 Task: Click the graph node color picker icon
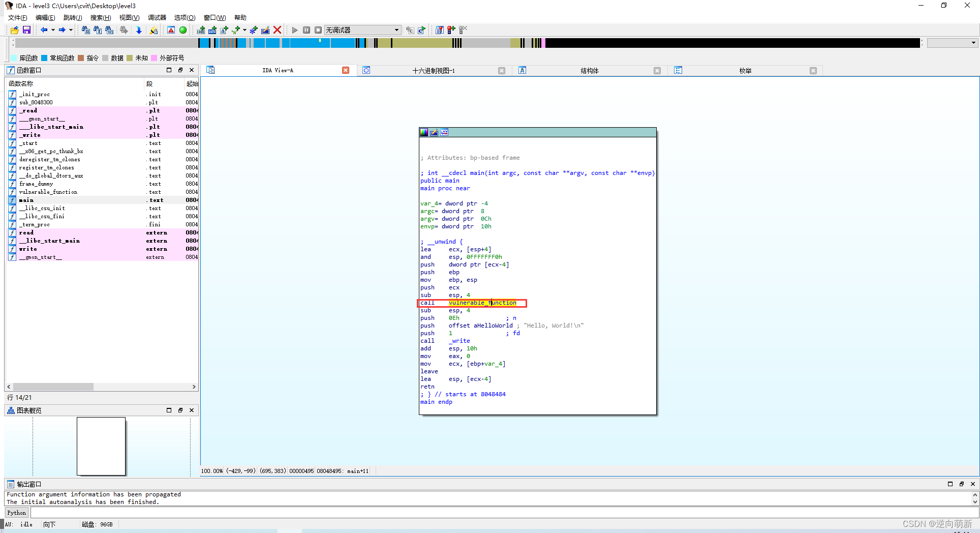pyautogui.click(x=424, y=133)
